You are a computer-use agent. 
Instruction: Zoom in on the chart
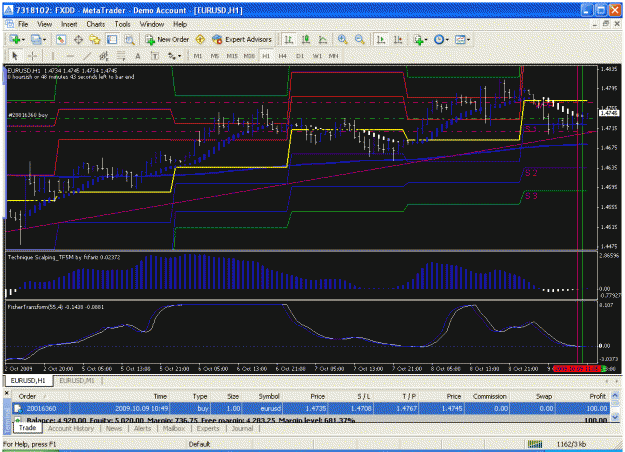[x=342, y=39]
